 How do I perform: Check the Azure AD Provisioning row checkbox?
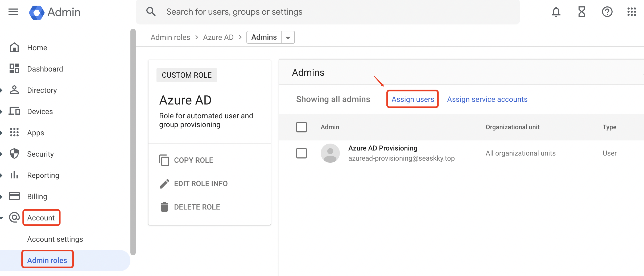pyautogui.click(x=301, y=153)
